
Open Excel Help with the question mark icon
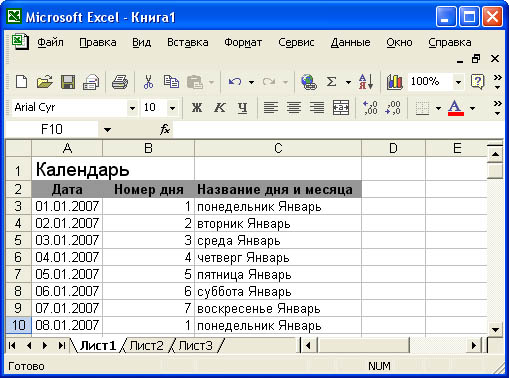coord(477,82)
